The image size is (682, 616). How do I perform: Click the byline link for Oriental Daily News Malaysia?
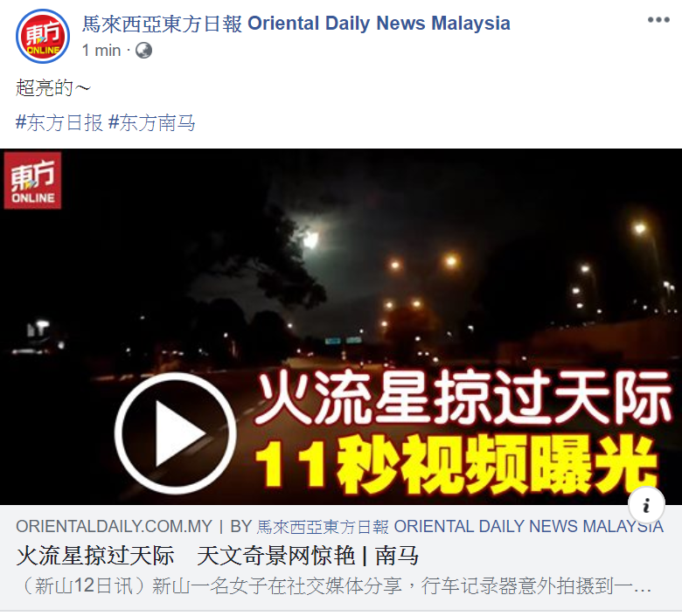coord(460,527)
